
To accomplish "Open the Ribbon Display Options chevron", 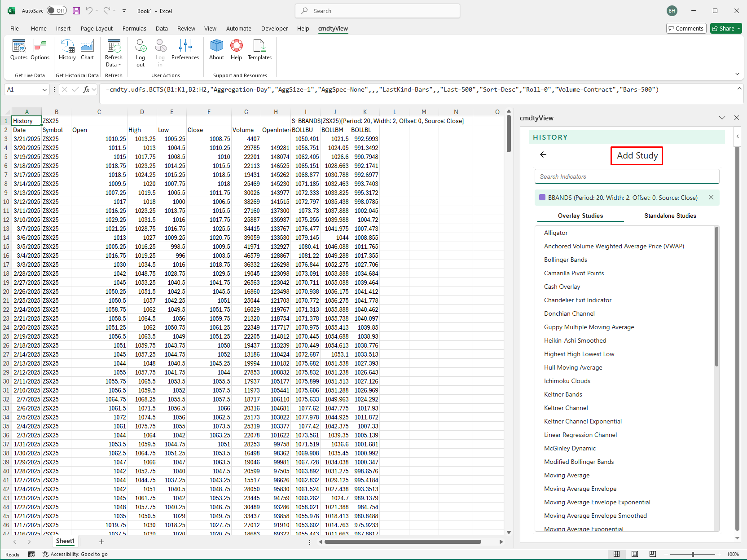I will pyautogui.click(x=737, y=74).
